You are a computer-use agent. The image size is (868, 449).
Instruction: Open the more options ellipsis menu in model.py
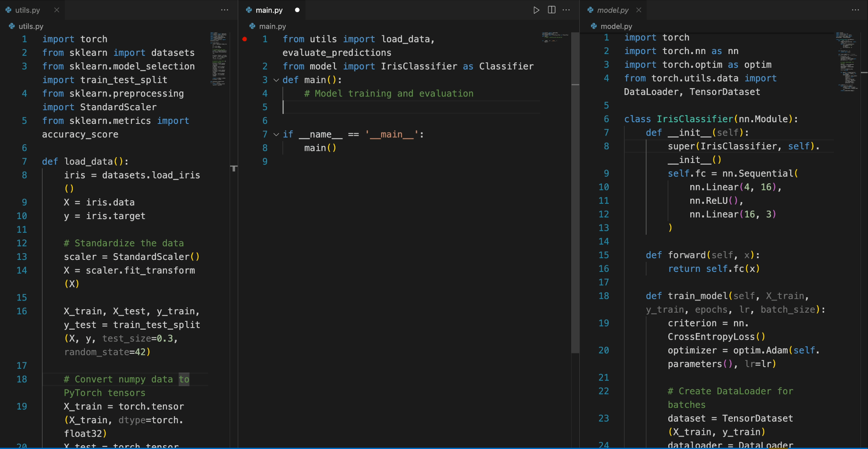pos(856,10)
